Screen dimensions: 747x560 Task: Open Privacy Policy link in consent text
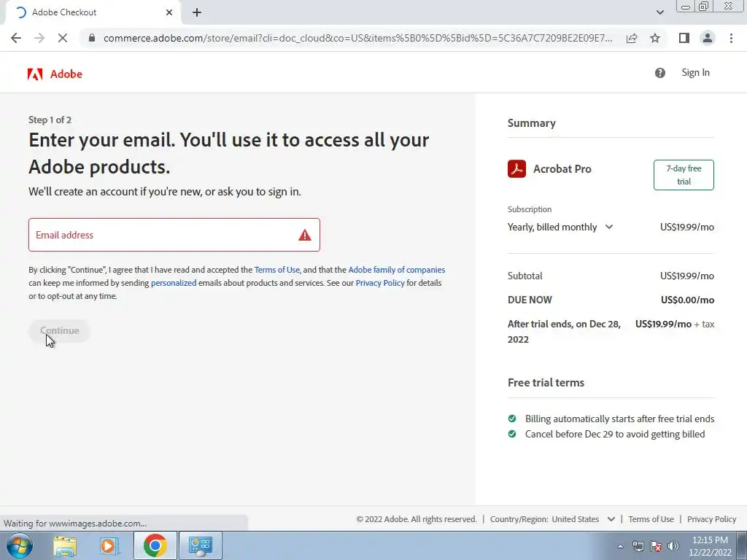pos(379,283)
